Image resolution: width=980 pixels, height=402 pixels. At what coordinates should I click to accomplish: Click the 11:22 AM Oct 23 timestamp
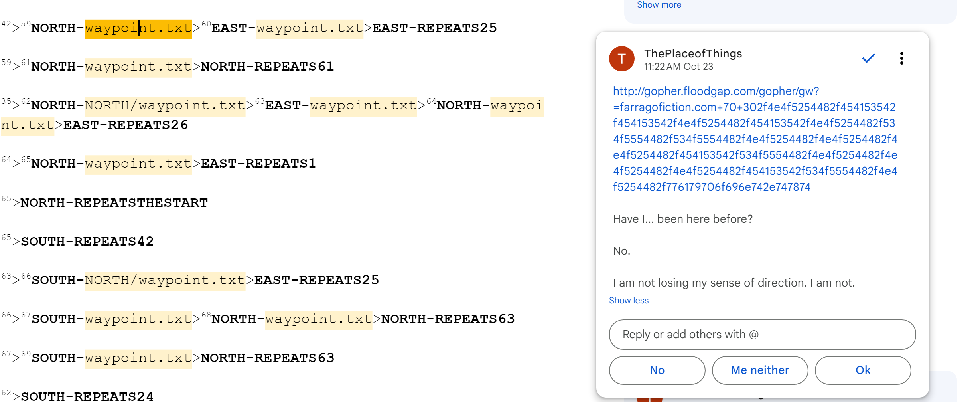[678, 67]
